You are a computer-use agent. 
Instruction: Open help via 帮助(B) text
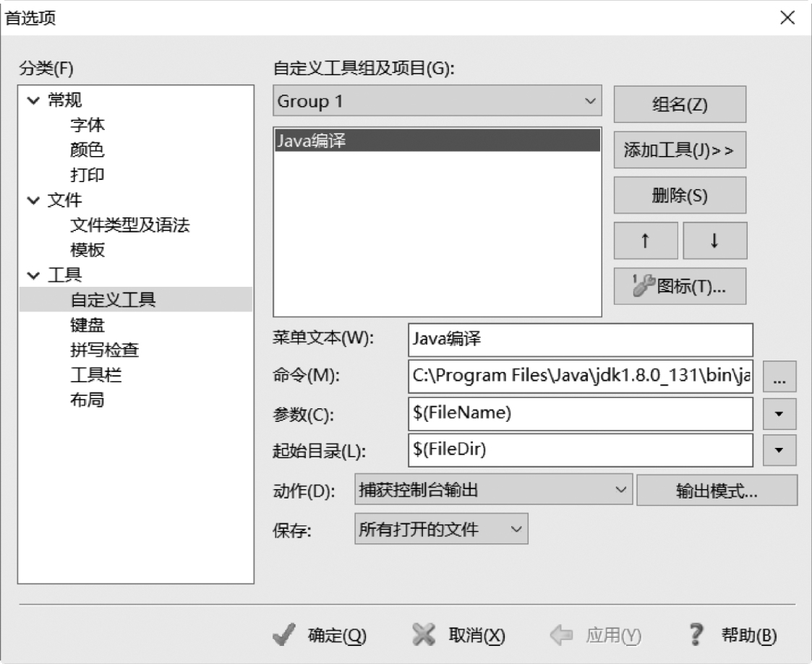tap(749, 635)
